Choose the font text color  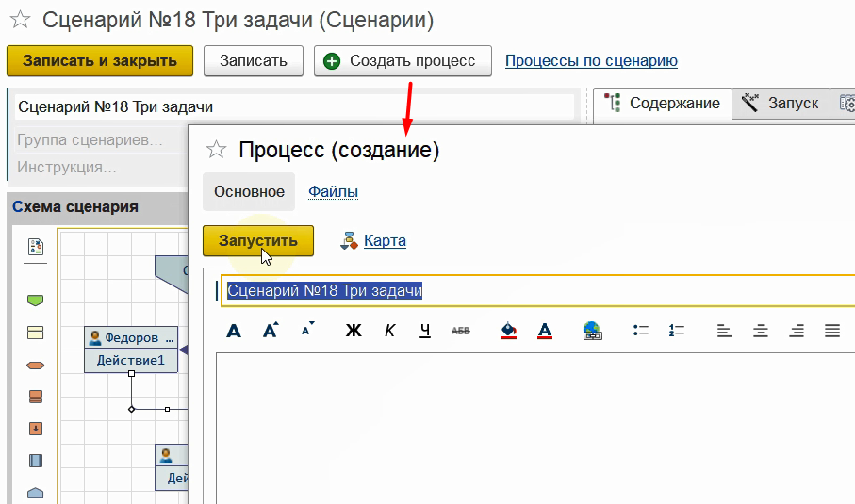click(544, 331)
